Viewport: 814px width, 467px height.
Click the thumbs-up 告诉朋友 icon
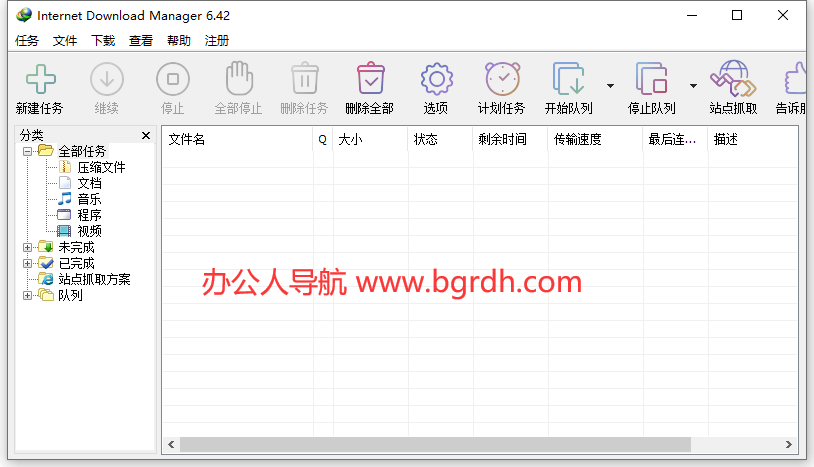click(795, 79)
